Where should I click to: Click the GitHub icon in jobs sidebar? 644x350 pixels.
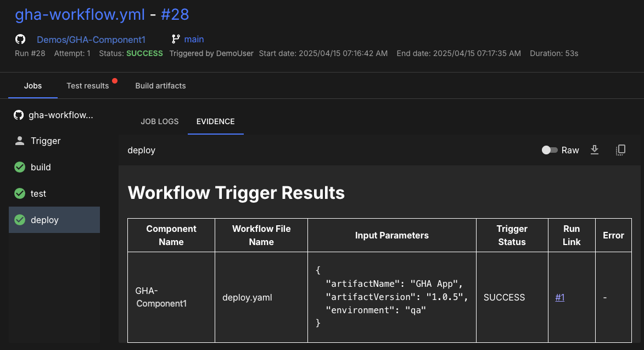click(19, 115)
